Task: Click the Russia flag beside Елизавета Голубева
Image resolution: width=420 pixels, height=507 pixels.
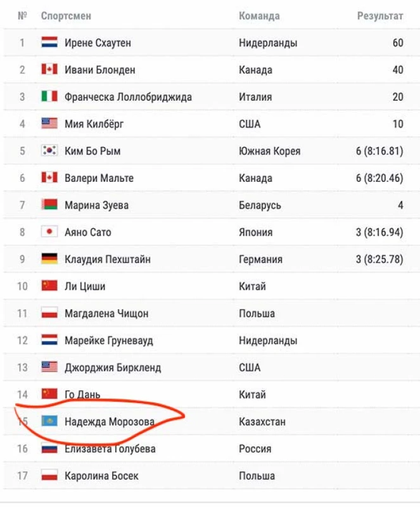Action: coord(49,449)
